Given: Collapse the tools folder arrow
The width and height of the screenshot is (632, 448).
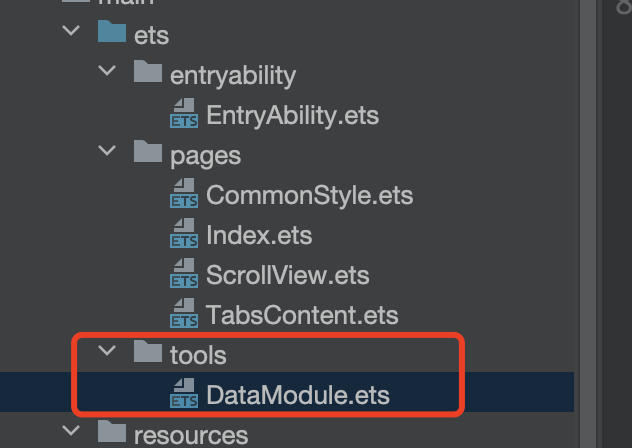Looking at the screenshot, I should tap(107, 354).
